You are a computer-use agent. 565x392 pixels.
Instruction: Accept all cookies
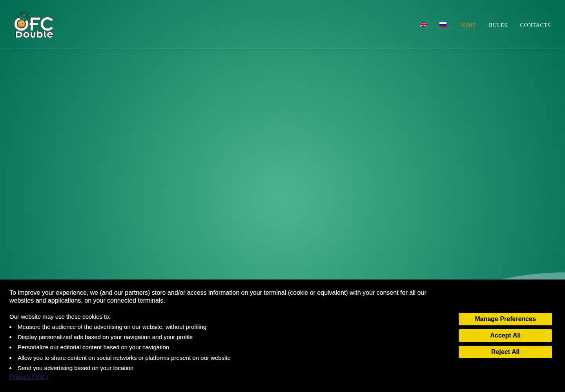click(x=505, y=336)
